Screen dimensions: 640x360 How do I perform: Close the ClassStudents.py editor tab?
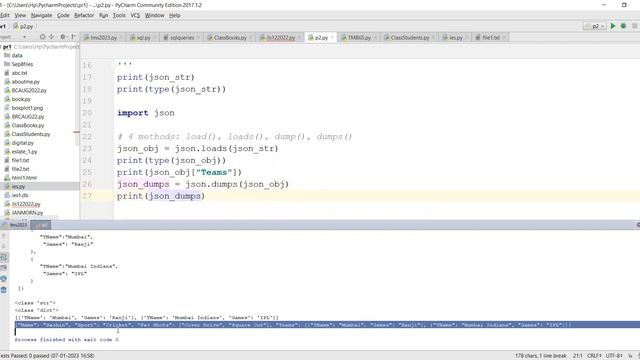click(x=433, y=38)
